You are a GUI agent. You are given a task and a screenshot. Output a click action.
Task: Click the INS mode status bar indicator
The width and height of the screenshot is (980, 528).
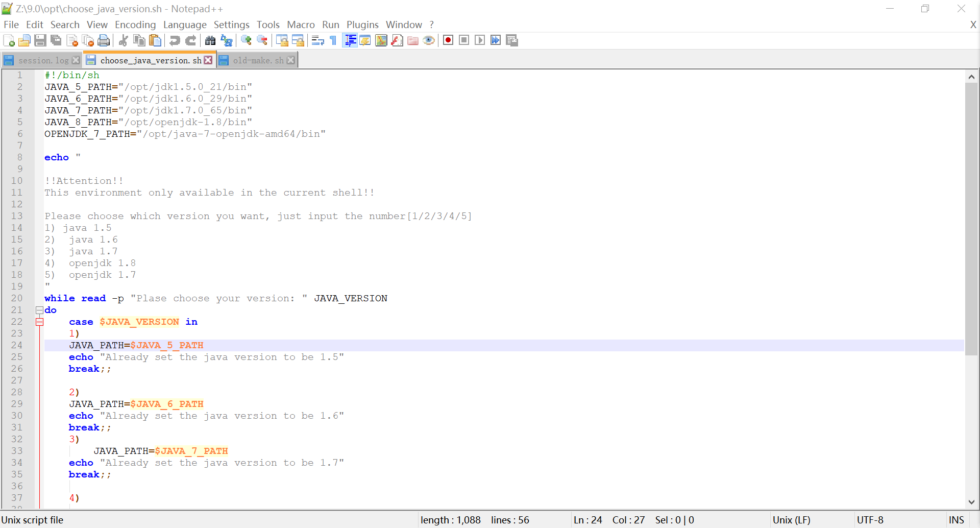point(957,520)
